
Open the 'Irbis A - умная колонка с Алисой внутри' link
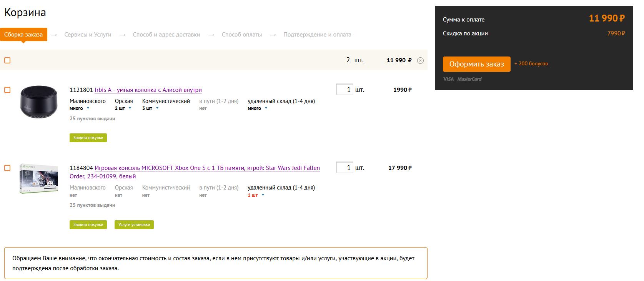point(148,90)
